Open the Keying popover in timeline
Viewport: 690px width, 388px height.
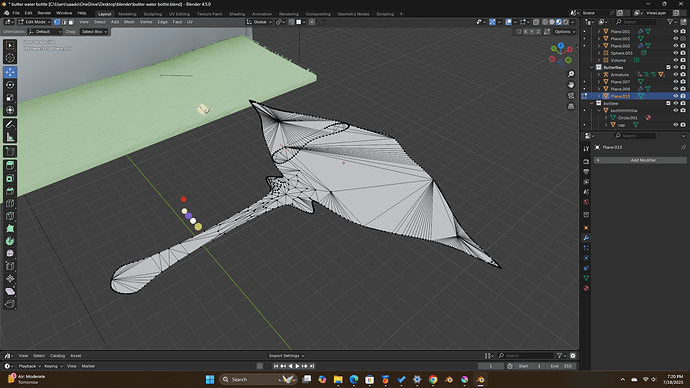53,366
